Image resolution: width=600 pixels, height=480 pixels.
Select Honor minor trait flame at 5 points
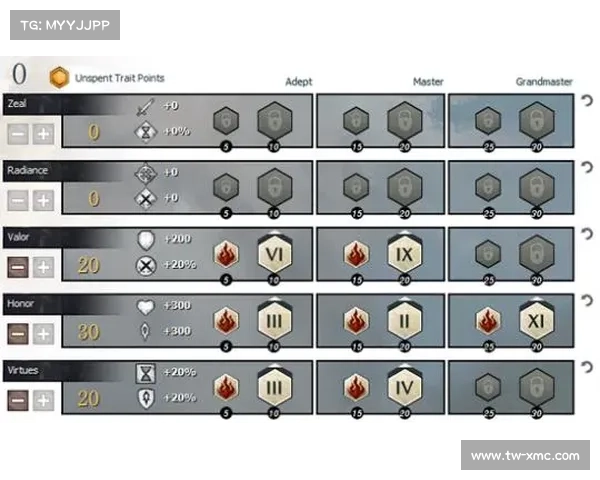coord(226,321)
